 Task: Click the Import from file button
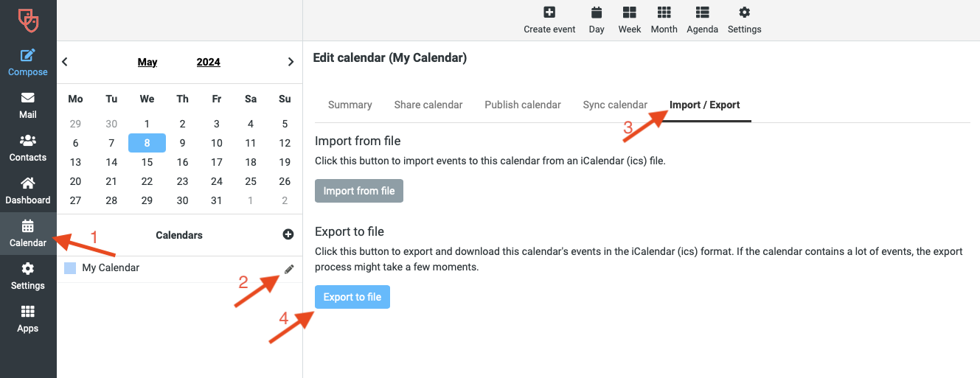pos(359,191)
